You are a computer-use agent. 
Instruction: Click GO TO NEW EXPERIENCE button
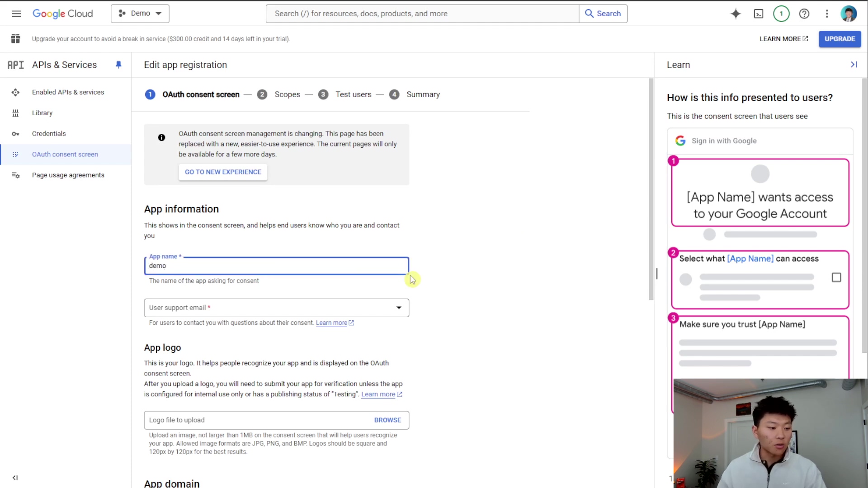tap(223, 172)
